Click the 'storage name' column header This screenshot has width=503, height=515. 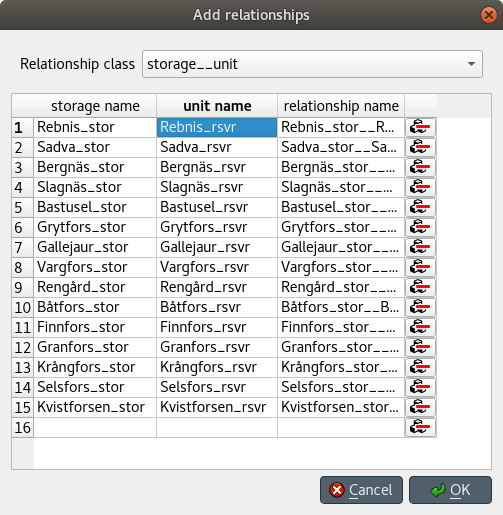[x=95, y=106]
